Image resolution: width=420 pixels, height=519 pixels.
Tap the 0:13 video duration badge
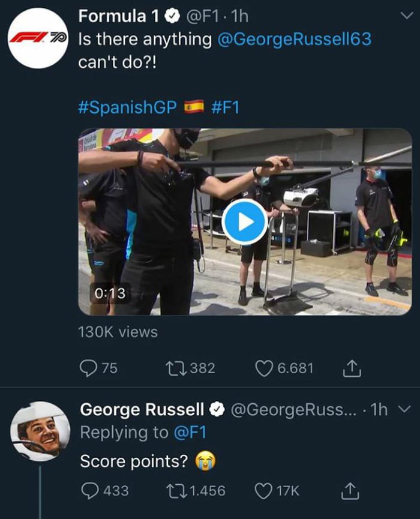point(109,293)
